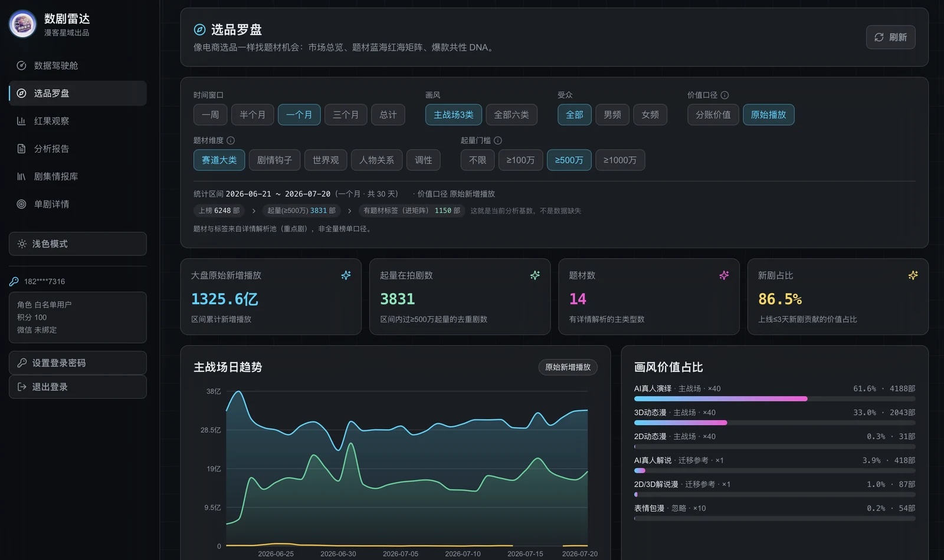The height and width of the screenshot is (560, 944).
Task: Click sparkle icon on 题材数 card
Action: tap(724, 275)
